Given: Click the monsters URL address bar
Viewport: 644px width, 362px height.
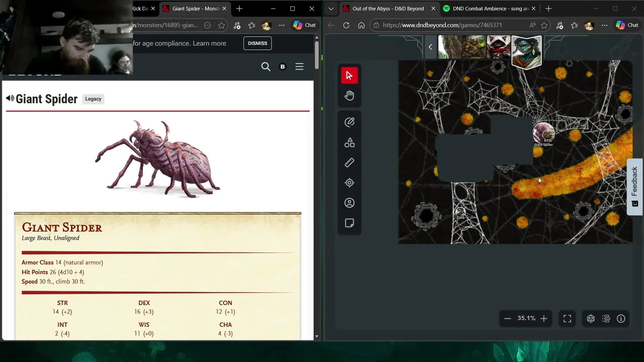Looking at the screenshot, I should point(166,25).
